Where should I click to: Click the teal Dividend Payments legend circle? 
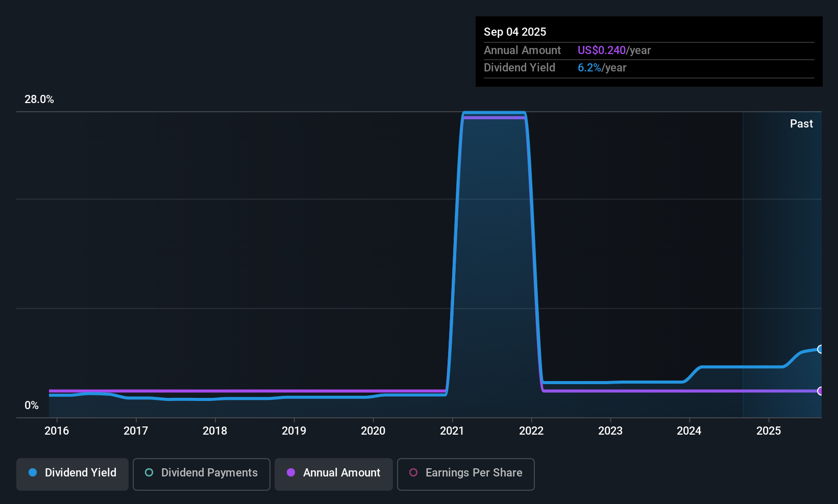pos(149,472)
